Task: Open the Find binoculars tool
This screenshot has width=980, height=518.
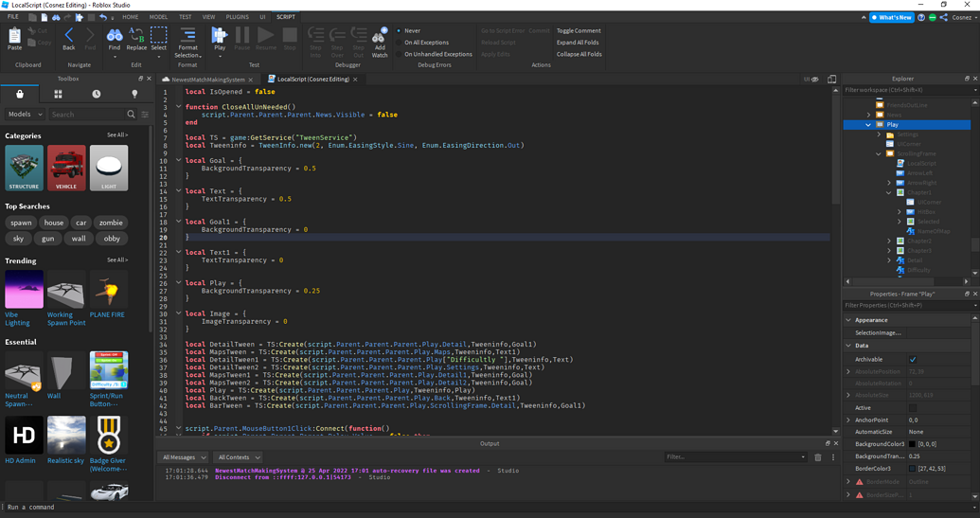Action: [x=115, y=36]
